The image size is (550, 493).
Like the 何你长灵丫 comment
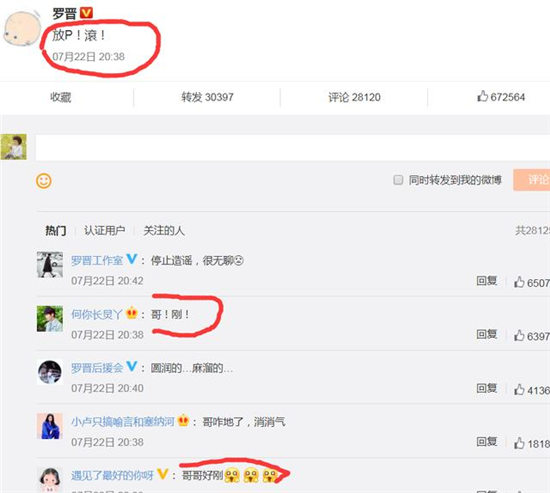coord(519,336)
